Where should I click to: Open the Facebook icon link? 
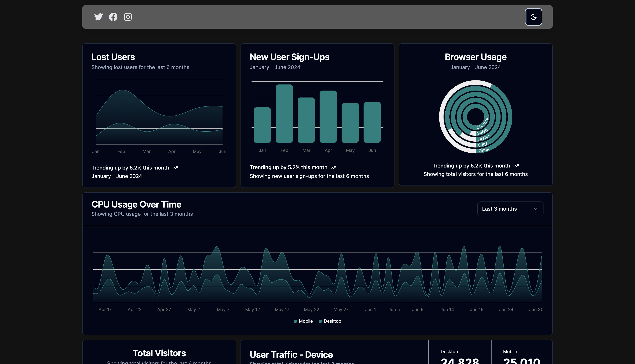click(x=113, y=17)
